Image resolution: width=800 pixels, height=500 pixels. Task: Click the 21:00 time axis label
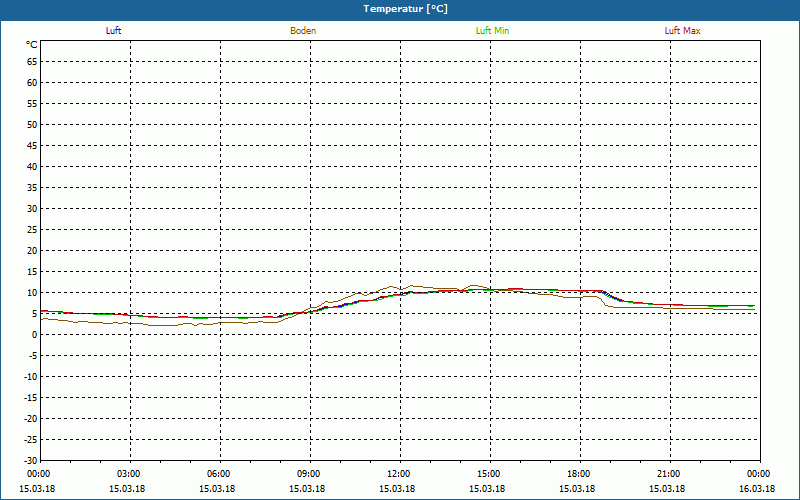pos(669,474)
